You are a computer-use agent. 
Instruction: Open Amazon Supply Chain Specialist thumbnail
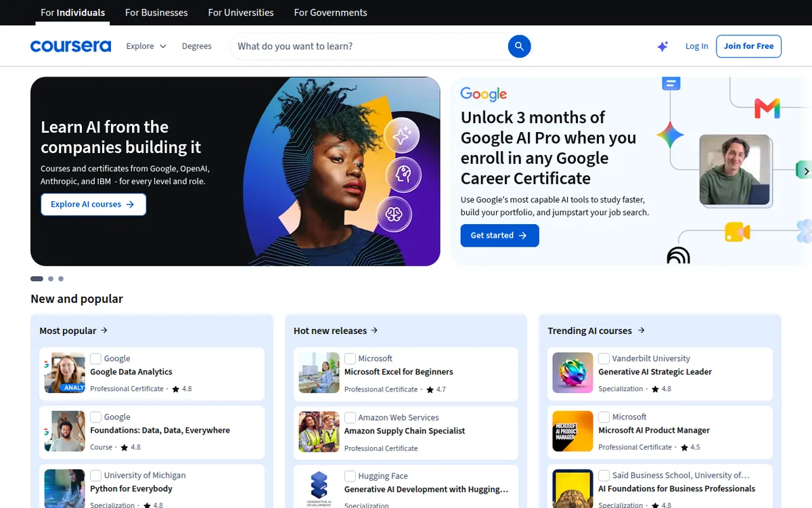319,431
